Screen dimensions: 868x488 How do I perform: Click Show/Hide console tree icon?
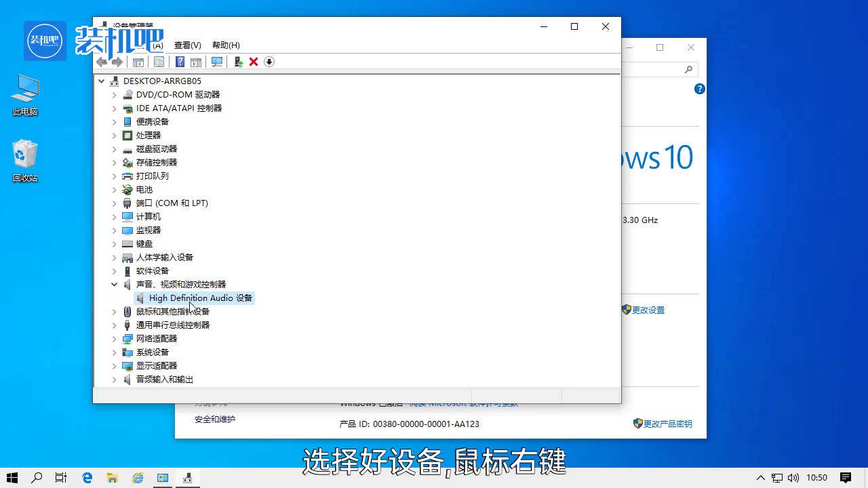(x=138, y=62)
